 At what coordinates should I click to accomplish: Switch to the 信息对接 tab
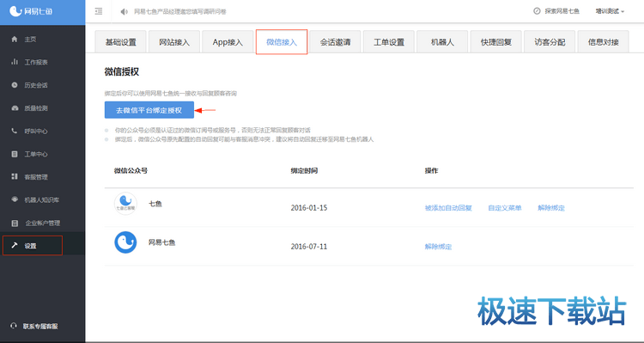click(603, 42)
